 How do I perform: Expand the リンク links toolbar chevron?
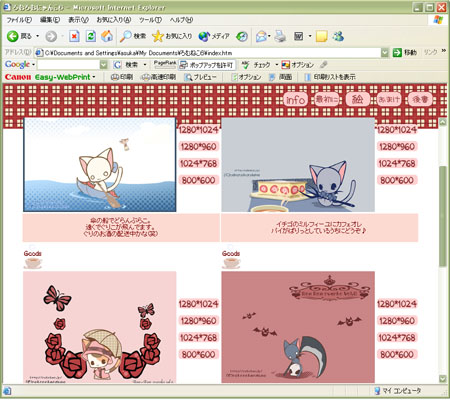(443, 51)
